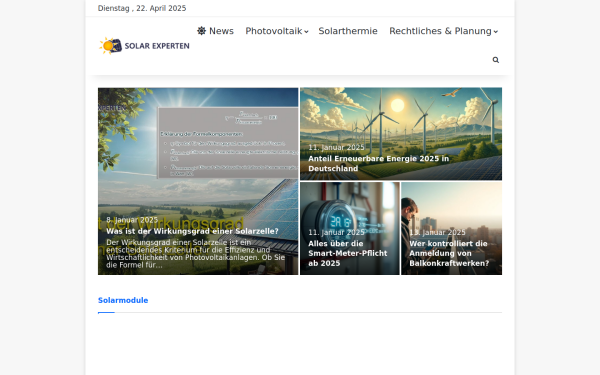Click the date above 'Anteil Erneuerbare Energie'
The height and width of the screenshot is (375, 600).
[336, 147]
